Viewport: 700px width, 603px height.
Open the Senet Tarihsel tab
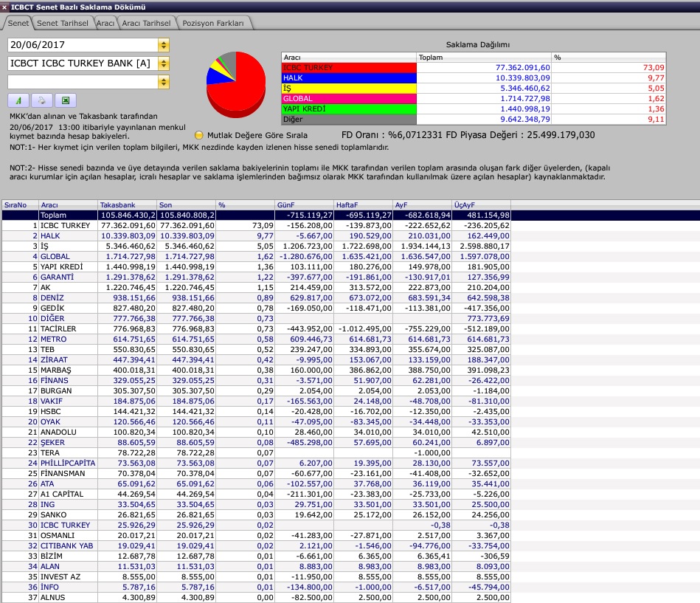[63, 23]
